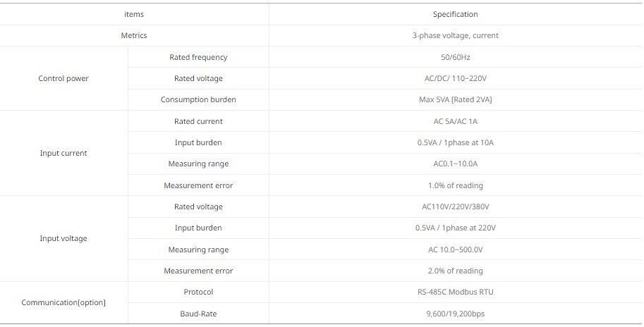The width and height of the screenshot is (644, 327).
Task: Select the "RS-485C Modbus RTU" protocol value
Action: pyautogui.click(x=455, y=292)
